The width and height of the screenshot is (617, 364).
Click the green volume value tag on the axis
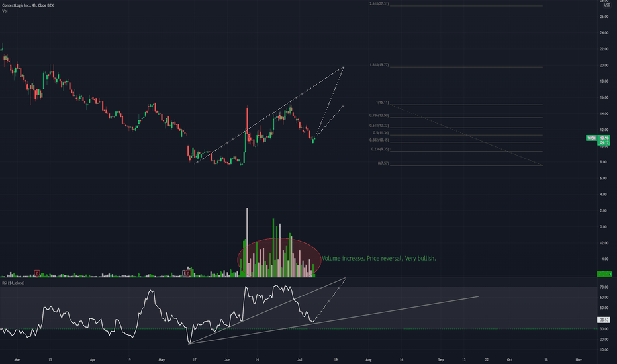(604, 274)
